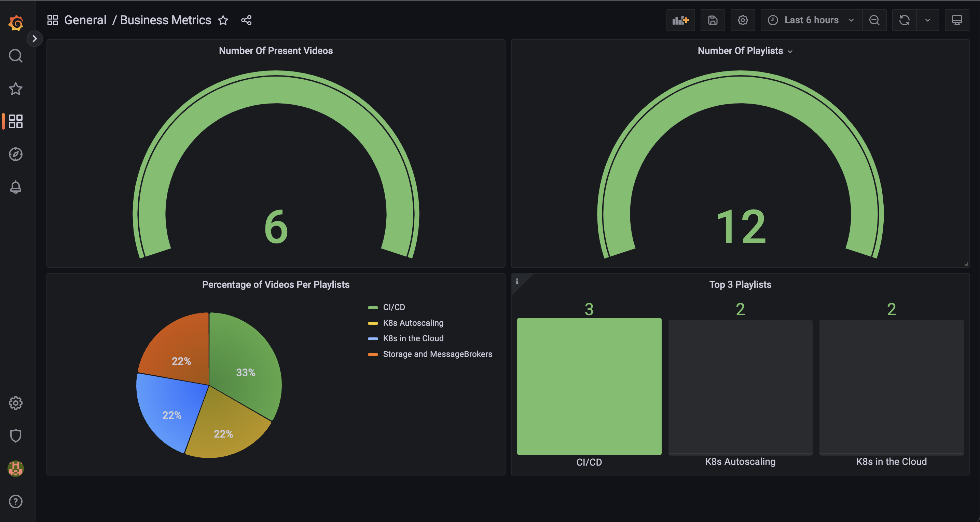Click the CI/CD bar in Top 3 Playlists

pos(589,386)
